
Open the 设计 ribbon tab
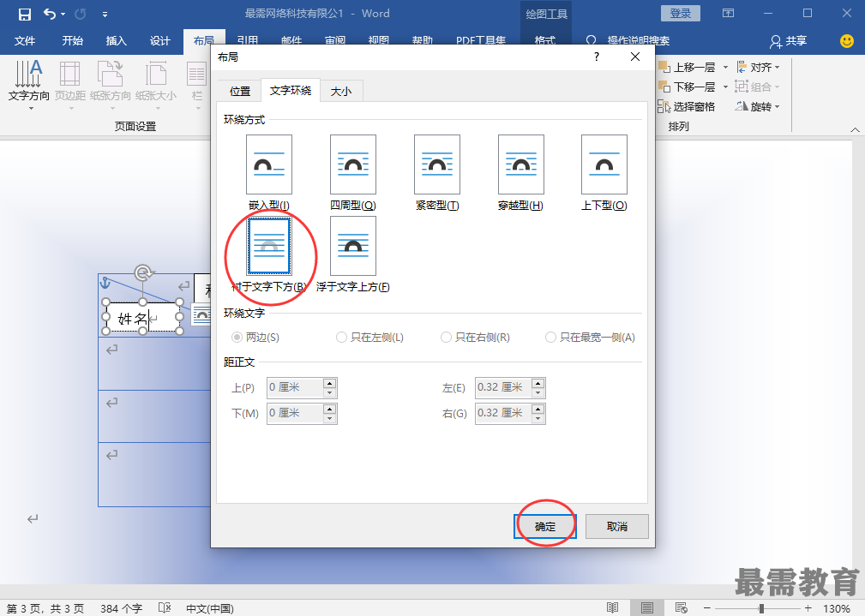pyautogui.click(x=160, y=41)
